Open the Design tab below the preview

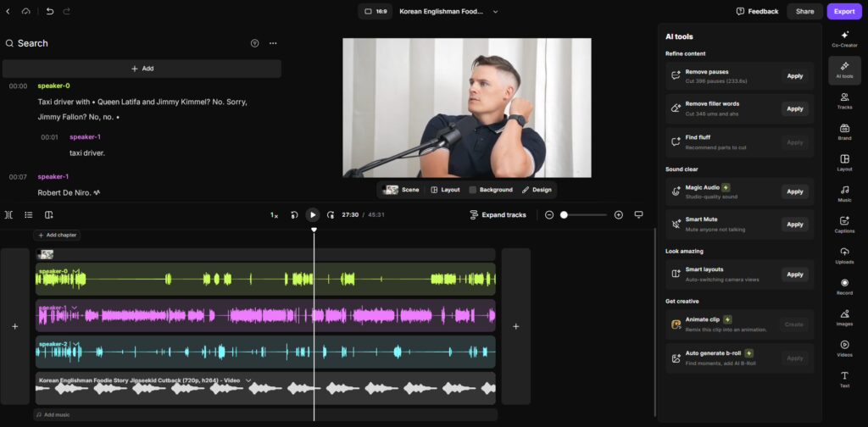537,190
